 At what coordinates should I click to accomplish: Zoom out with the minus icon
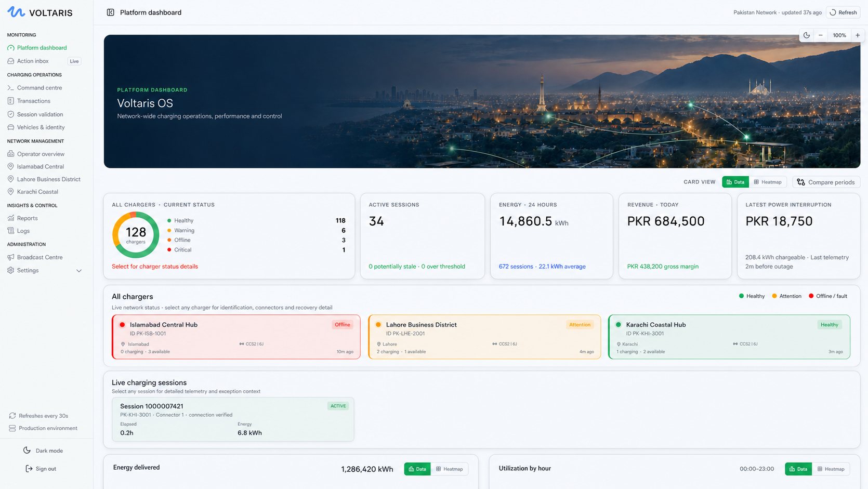821,35
